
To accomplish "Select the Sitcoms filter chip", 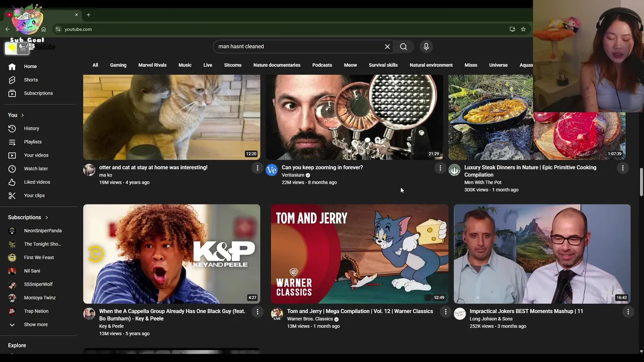I will pos(232,65).
